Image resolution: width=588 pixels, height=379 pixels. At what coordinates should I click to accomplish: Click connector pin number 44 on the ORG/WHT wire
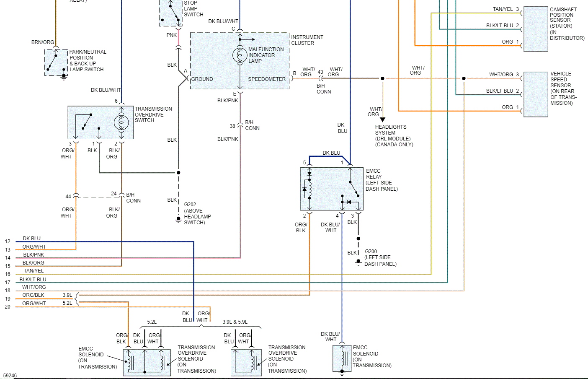(68, 197)
